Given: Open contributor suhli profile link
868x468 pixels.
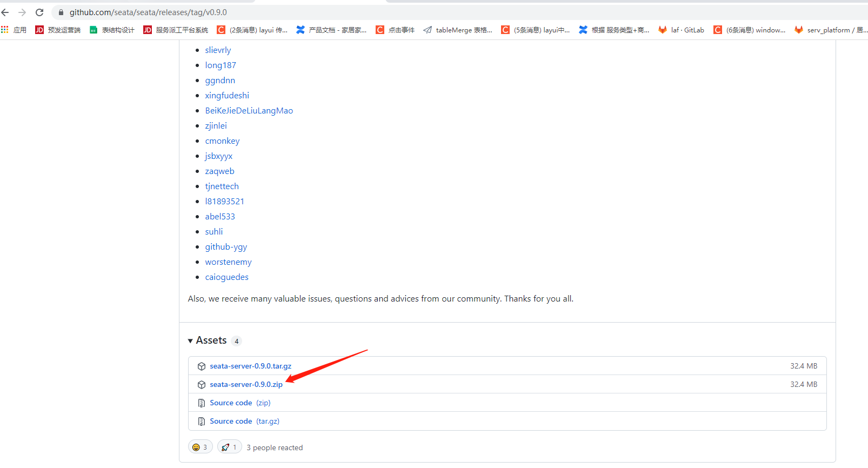Looking at the screenshot, I should 213,231.
